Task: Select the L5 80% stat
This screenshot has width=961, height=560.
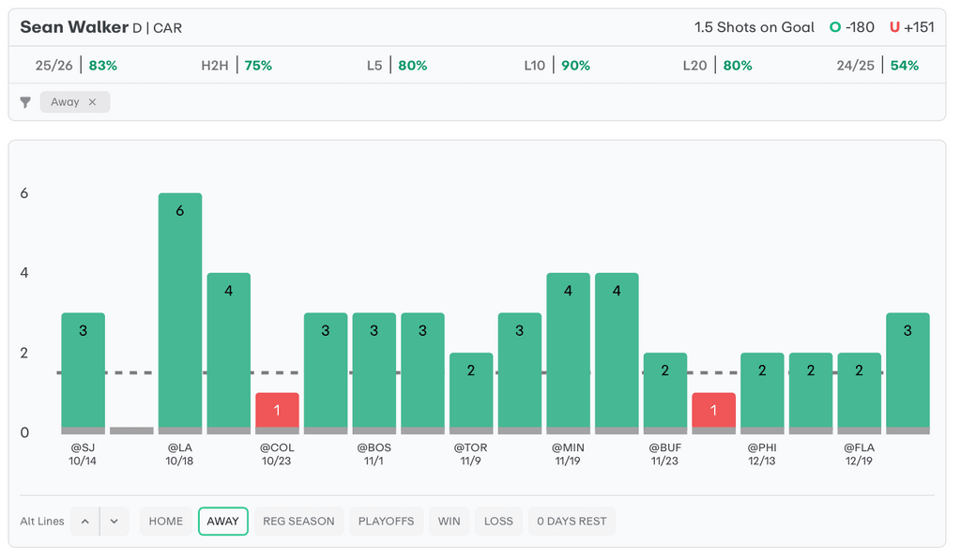Action: tap(397, 66)
